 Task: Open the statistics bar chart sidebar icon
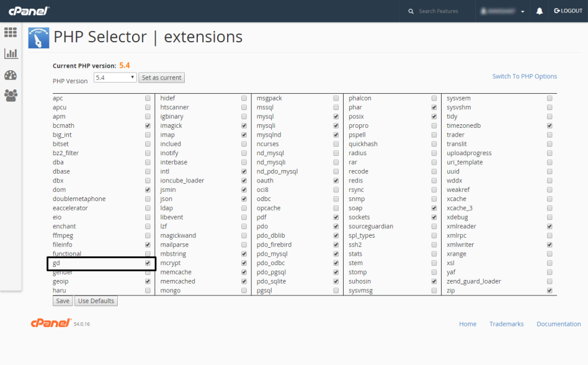click(x=11, y=53)
